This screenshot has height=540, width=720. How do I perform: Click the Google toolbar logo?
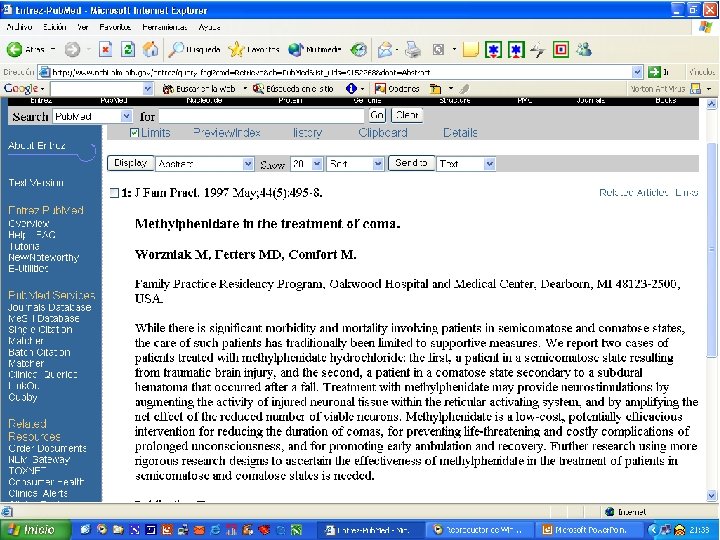[20, 88]
